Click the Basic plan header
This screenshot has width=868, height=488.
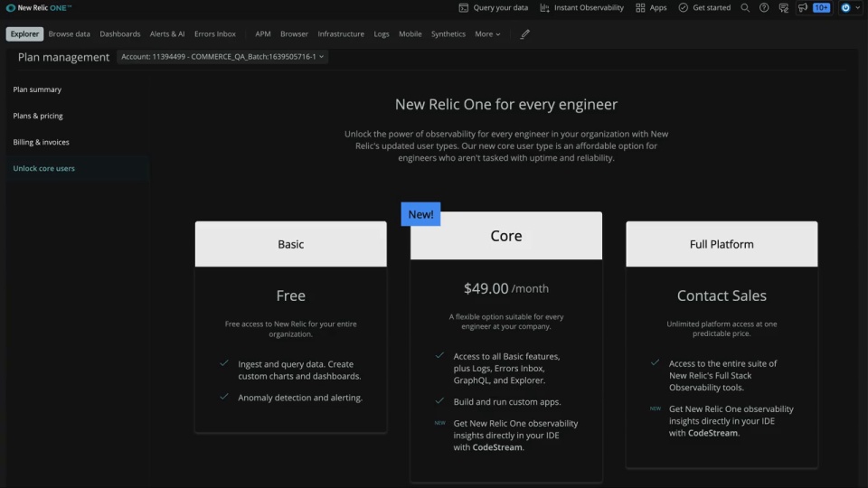click(x=290, y=244)
